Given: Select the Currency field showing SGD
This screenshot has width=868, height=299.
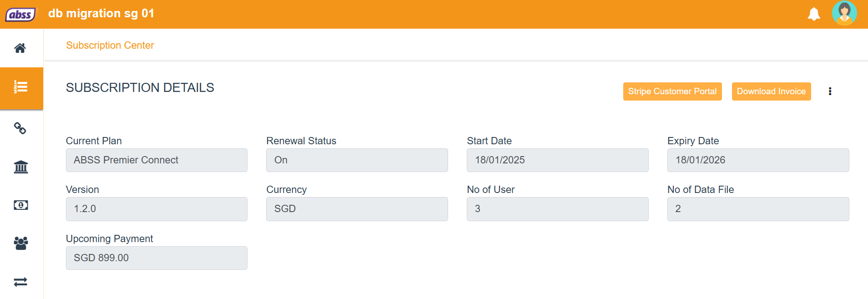Looking at the screenshot, I should pos(357,209).
